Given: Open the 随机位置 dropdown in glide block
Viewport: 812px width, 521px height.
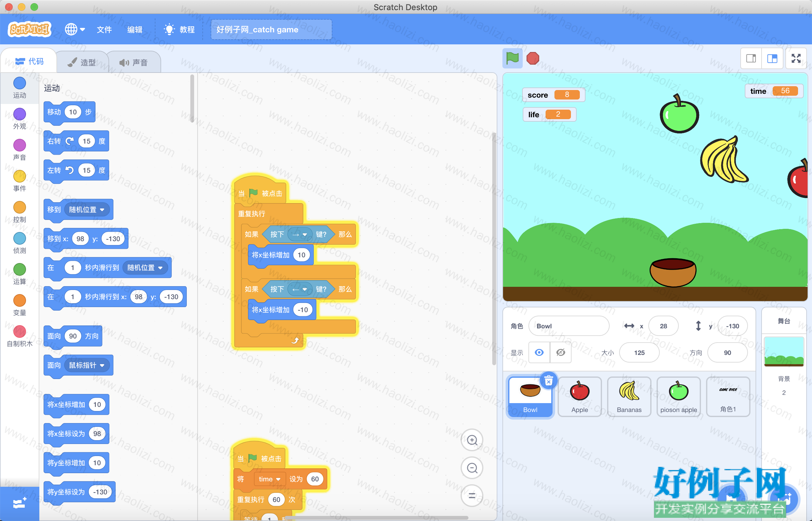Looking at the screenshot, I should 145,267.
